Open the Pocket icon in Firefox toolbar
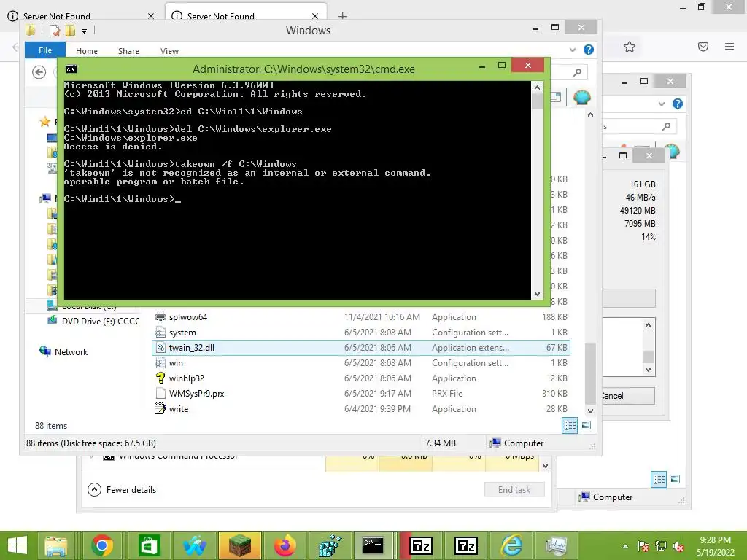 703,47
